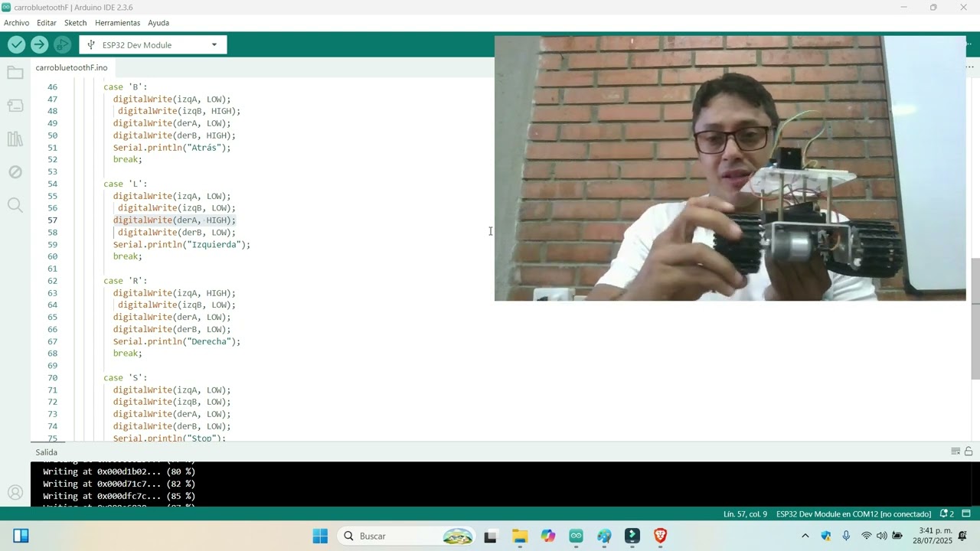The image size is (980, 551).
Task: Open the Wi-Fi network tray icon
Action: [x=866, y=536]
